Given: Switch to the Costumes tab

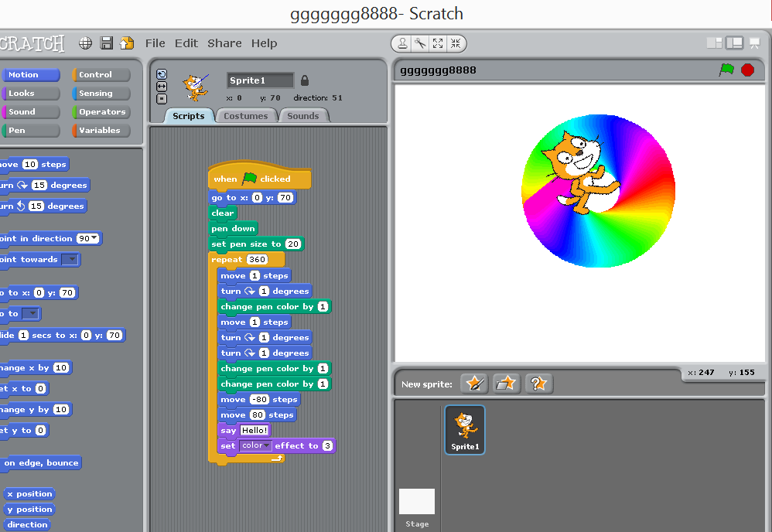Looking at the screenshot, I should tap(246, 116).
